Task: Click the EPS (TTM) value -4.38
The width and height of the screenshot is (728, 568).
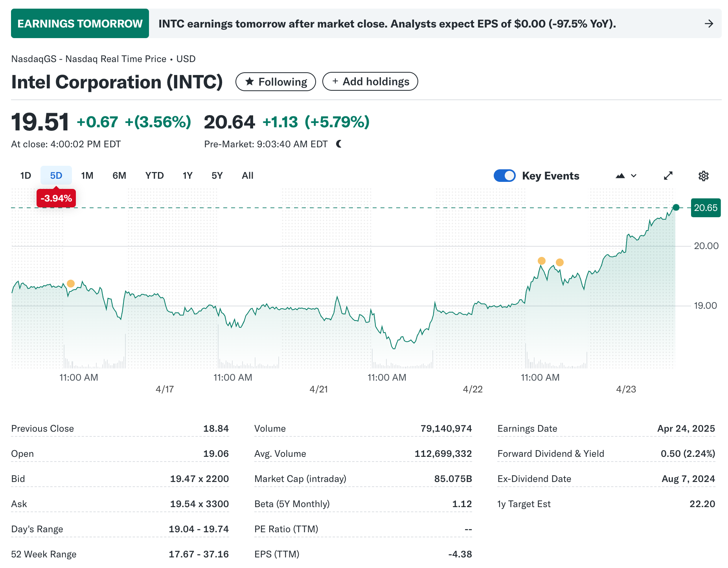Action: pyautogui.click(x=460, y=554)
